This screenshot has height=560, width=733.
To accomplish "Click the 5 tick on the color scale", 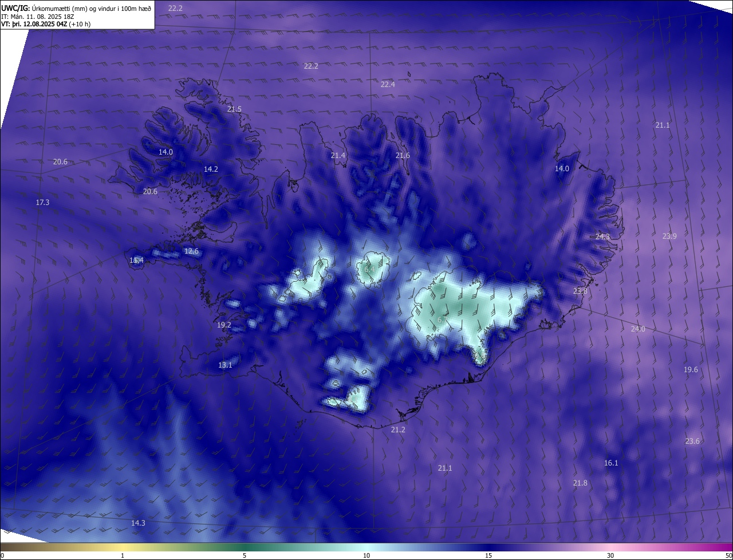I will (x=245, y=555).
